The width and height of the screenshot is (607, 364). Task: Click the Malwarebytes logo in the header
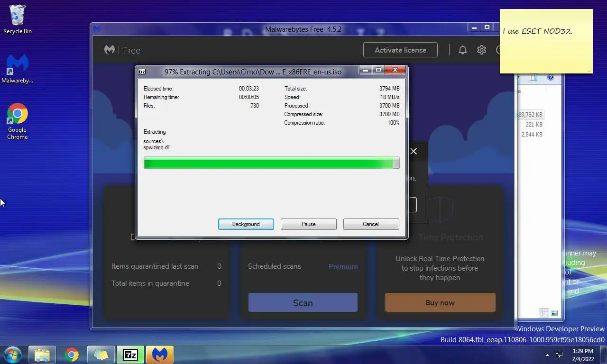pos(110,50)
